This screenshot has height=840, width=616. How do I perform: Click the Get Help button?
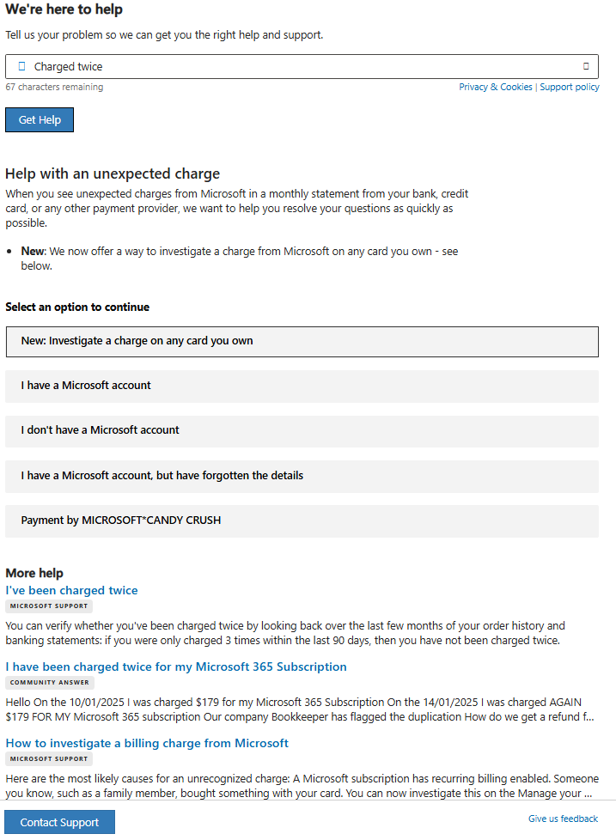pyautogui.click(x=39, y=119)
